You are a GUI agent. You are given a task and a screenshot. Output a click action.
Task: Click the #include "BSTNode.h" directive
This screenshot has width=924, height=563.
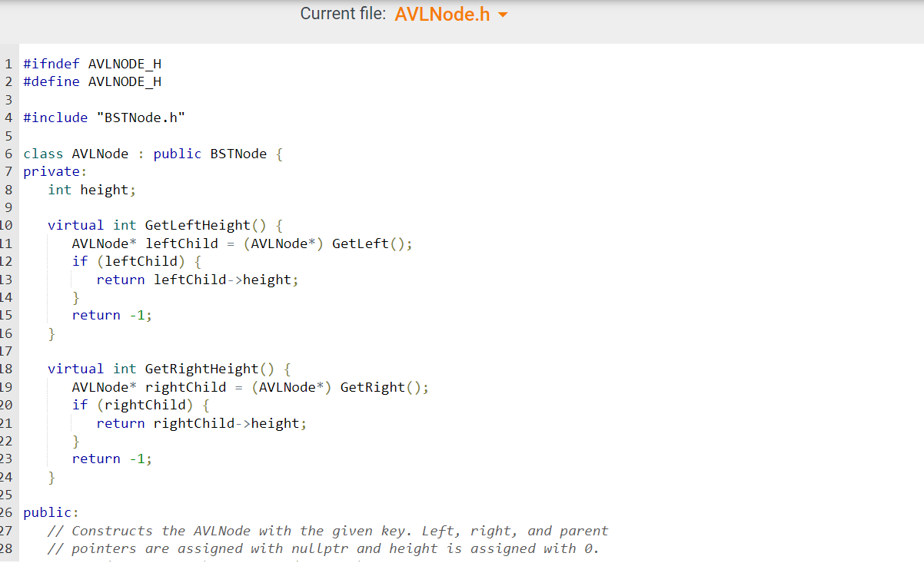102,117
